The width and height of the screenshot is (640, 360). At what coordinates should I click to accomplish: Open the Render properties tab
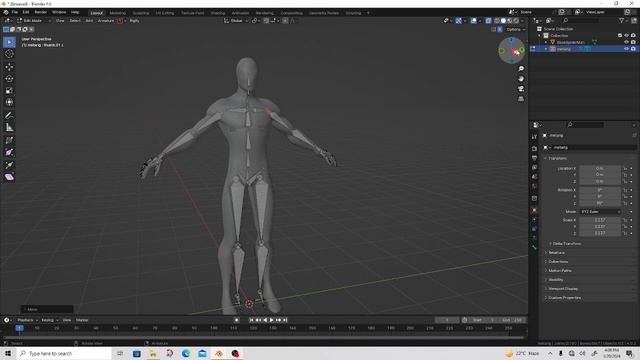point(534,149)
